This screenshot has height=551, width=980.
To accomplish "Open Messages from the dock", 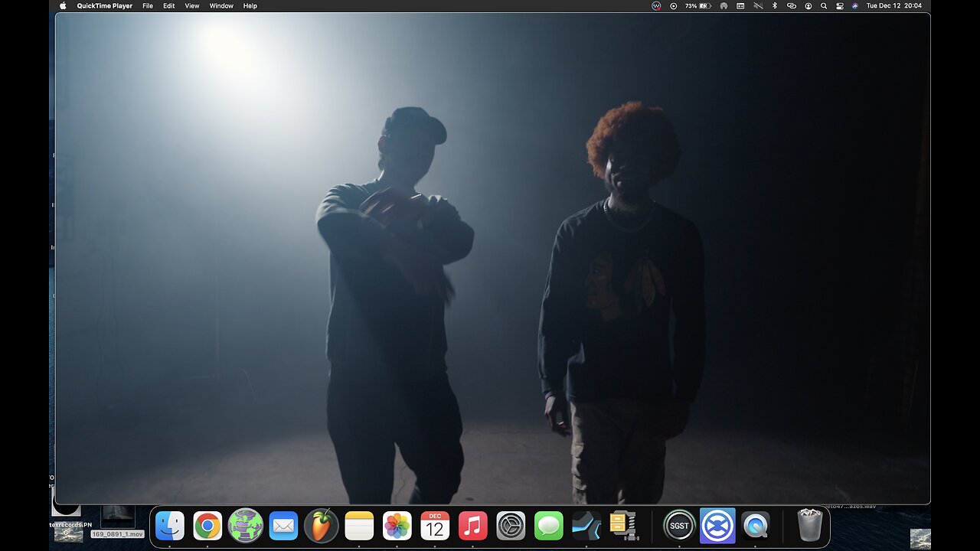I will click(548, 526).
